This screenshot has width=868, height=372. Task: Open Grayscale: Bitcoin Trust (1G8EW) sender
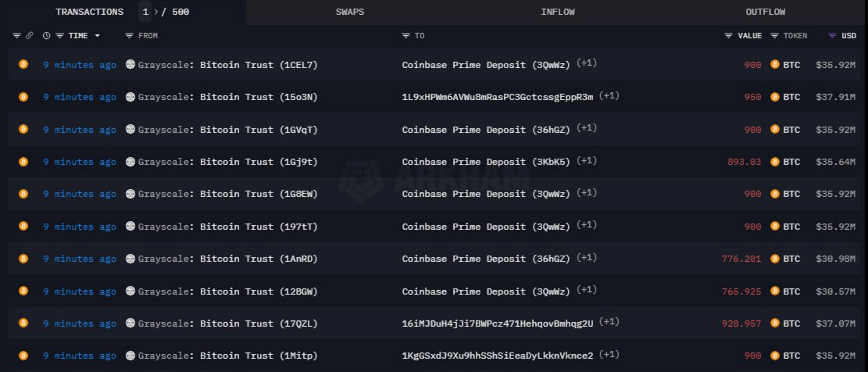click(x=227, y=195)
